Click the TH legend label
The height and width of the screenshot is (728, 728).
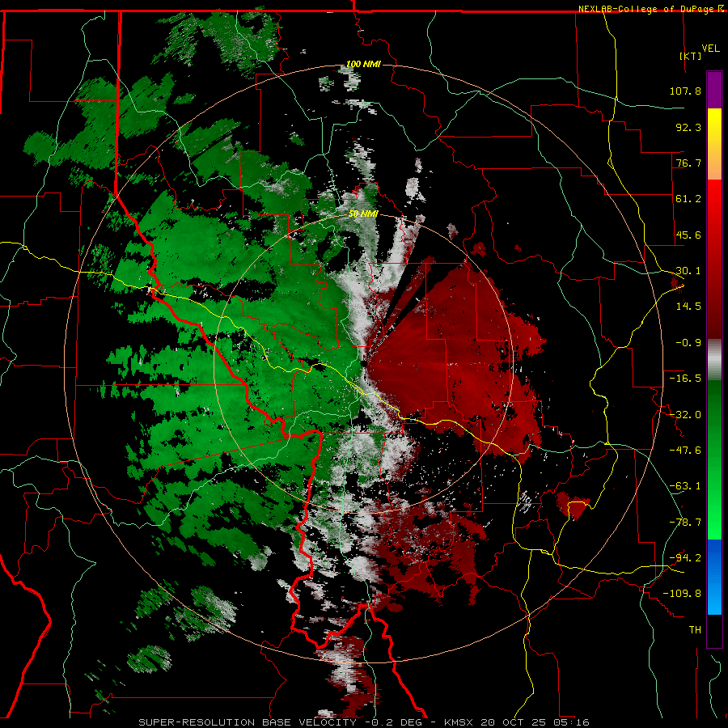695,630
